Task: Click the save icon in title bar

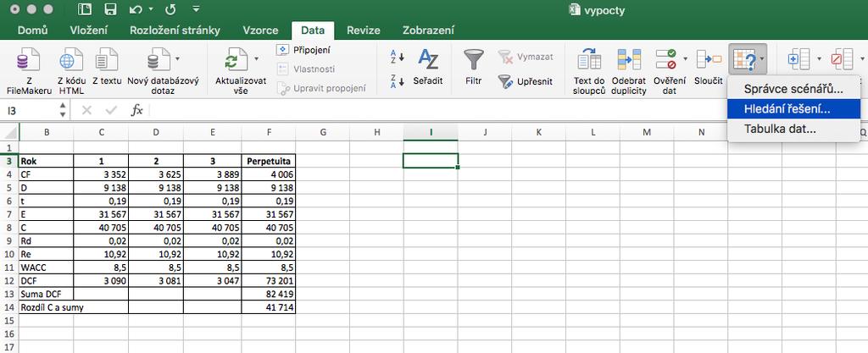Action: (110, 9)
